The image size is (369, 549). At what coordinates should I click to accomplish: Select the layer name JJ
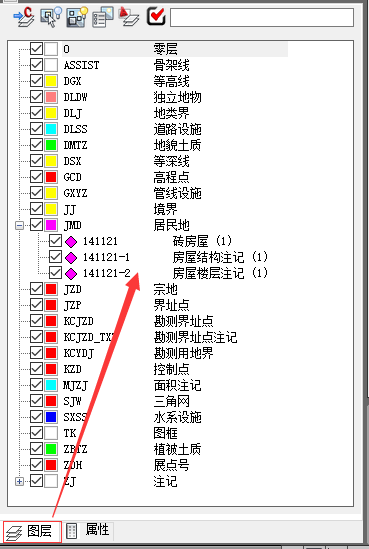69,209
